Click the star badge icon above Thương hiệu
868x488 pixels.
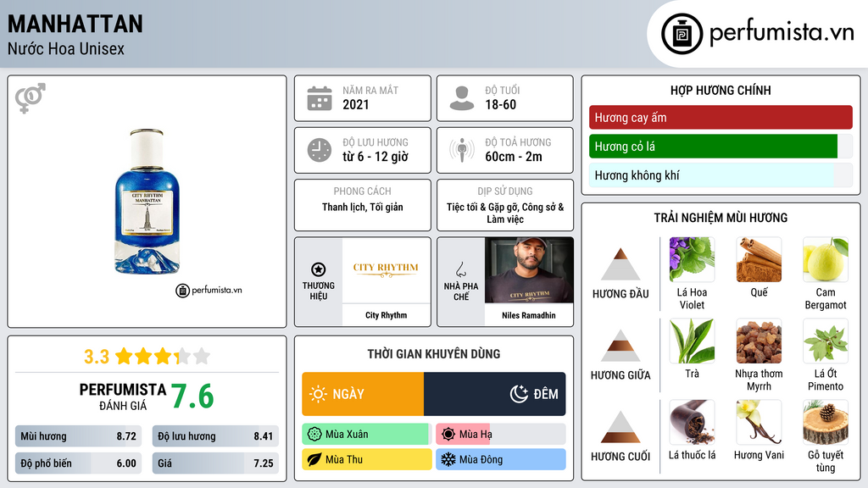point(319,269)
